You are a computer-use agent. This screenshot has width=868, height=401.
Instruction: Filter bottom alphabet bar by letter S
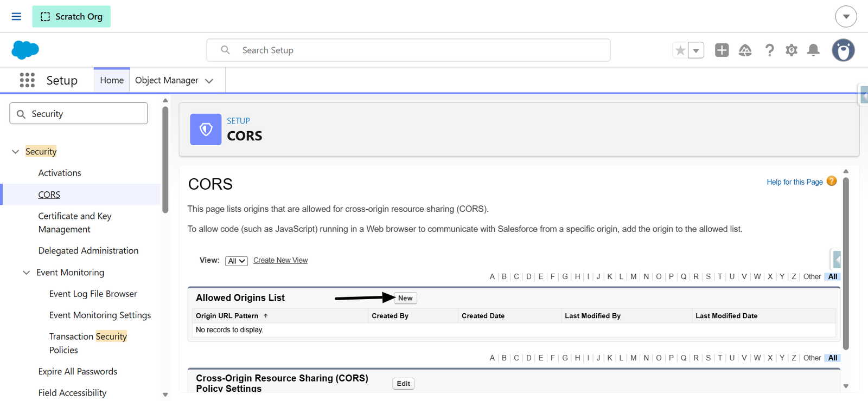pyautogui.click(x=708, y=358)
